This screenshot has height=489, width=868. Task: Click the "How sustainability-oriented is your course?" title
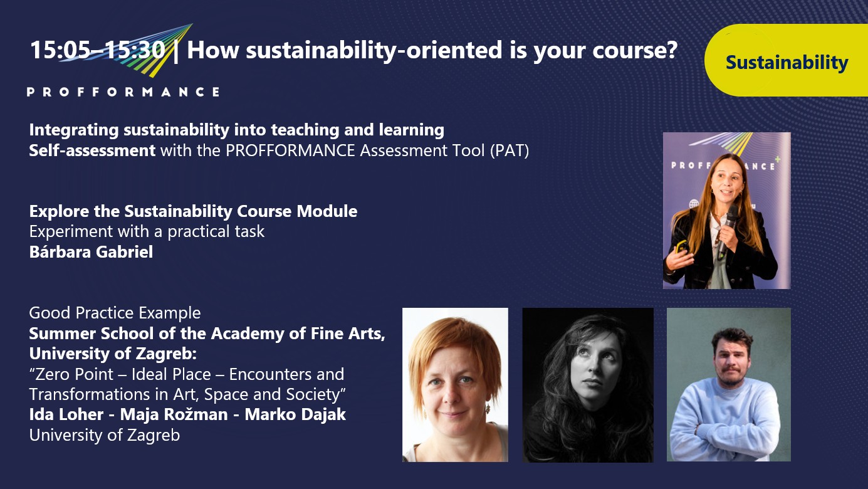click(x=432, y=51)
